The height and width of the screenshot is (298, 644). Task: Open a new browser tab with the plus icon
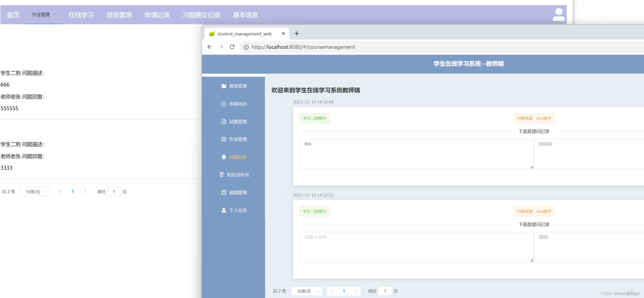[296, 34]
